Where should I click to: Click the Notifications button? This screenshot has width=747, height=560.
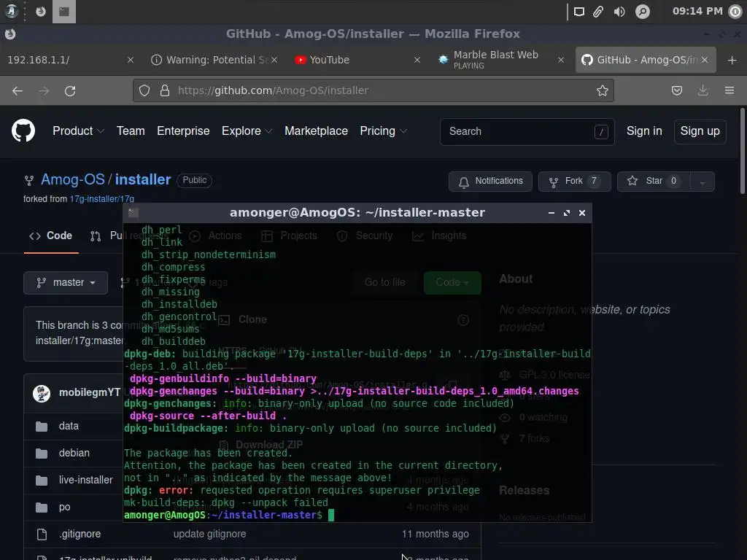(490, 182)
